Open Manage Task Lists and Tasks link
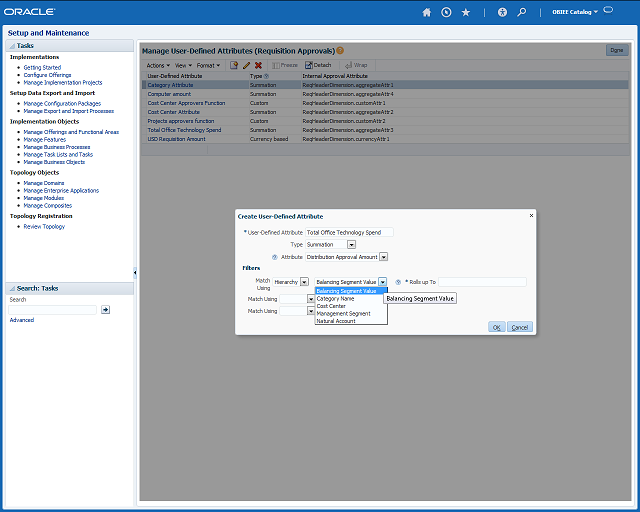 [58, 154]
